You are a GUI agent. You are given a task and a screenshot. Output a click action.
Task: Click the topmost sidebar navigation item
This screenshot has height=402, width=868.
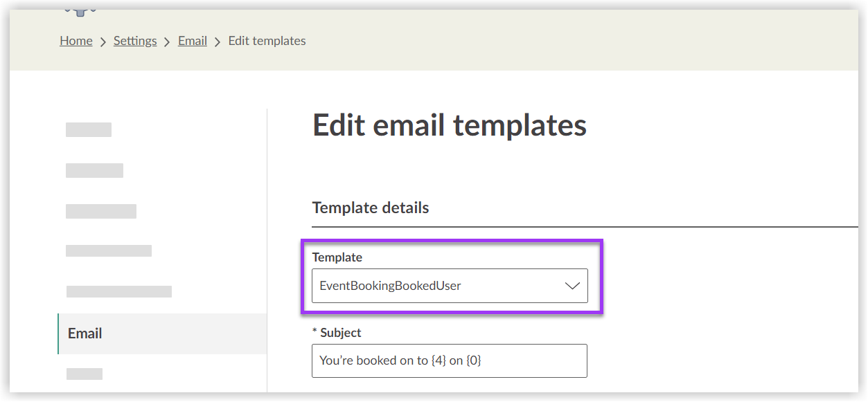pos(88,129)
